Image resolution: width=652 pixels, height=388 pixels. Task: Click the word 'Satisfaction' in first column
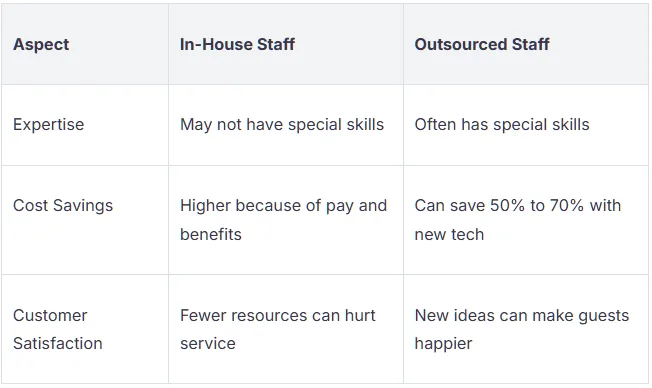pos(58,344)
